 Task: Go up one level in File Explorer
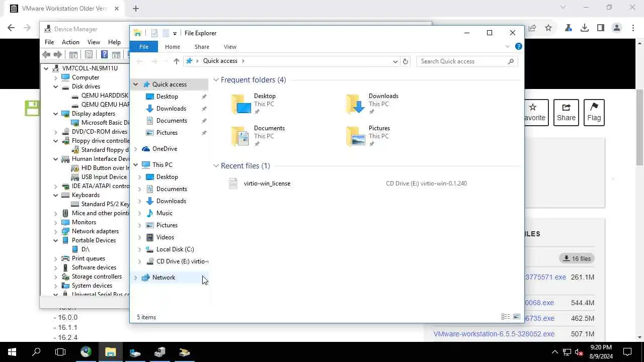pyautogui.click(x=176, y=61)
